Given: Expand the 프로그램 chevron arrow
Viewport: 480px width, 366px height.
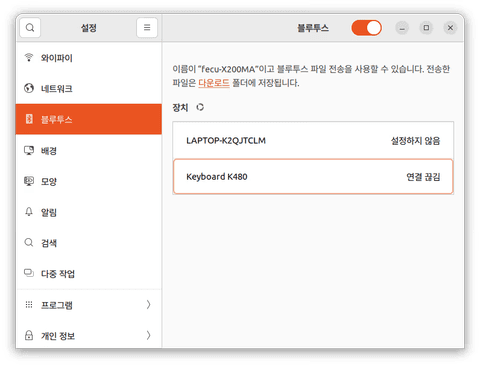Looking at the screenshot, I should tap(149, 304).
